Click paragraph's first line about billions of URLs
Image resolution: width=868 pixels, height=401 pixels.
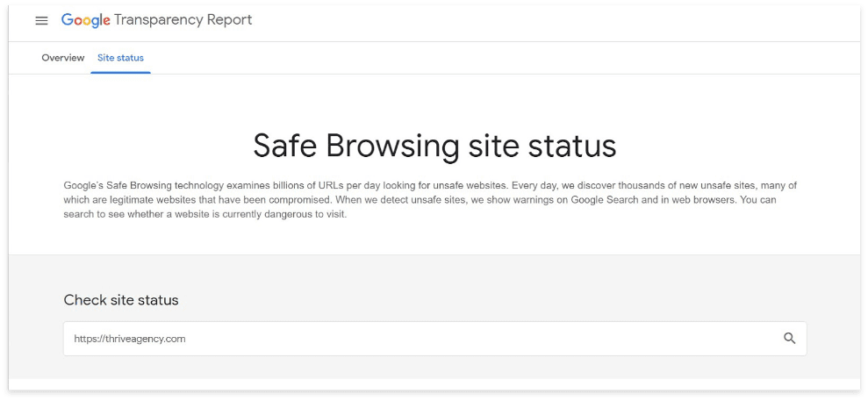tap(430, 186)
